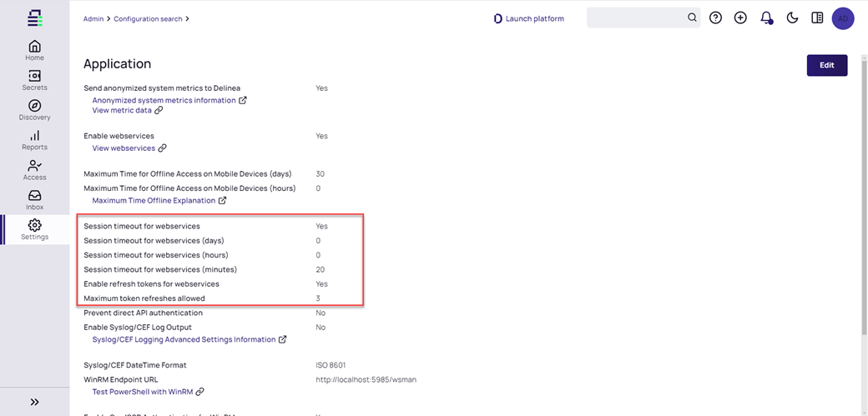The height and width of the screenshot is (416, 868).
Task: Click Configuration search breadcrumb
Action: [x=148, y=19]
